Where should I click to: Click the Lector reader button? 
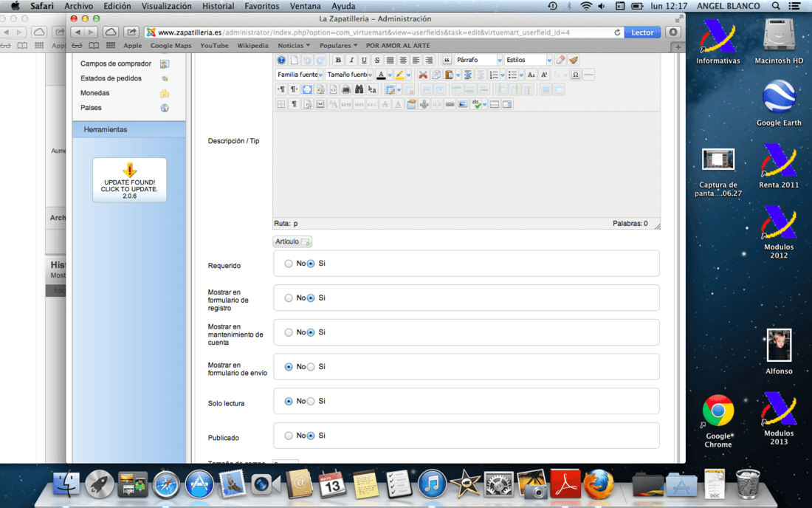pos(642,32)
